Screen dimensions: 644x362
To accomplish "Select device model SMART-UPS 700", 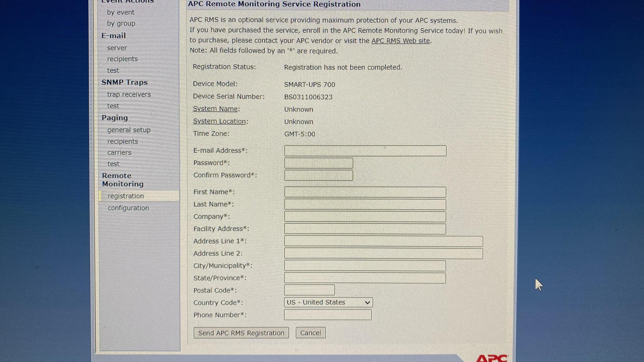I will pyautogui.click(x=310, y=85).
